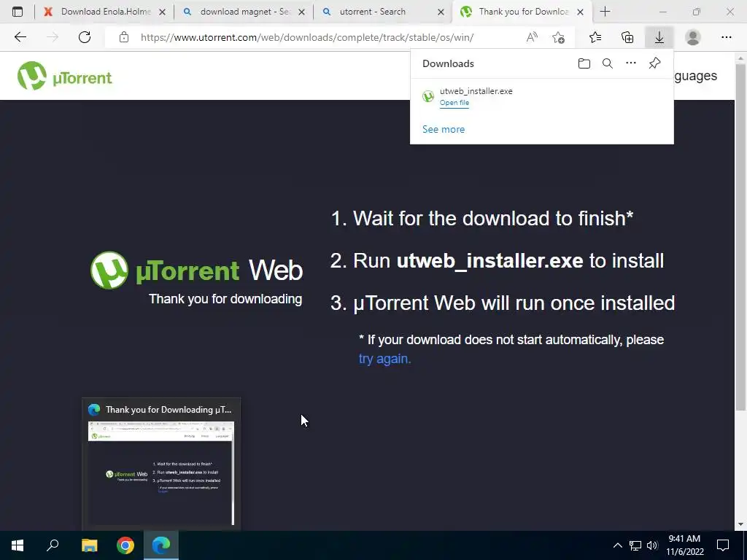Click the try again download link
This screenshot has width=747, height=560.
point(384,359)
